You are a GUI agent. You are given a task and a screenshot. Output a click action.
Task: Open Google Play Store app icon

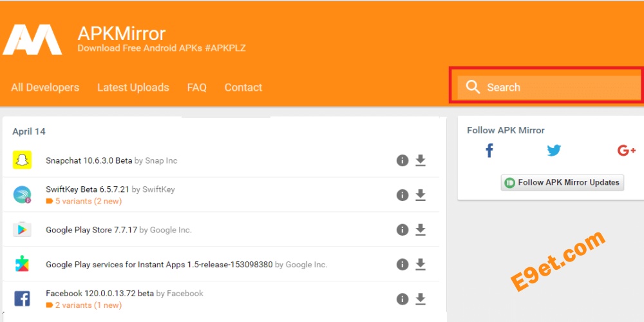pos(22,229)
